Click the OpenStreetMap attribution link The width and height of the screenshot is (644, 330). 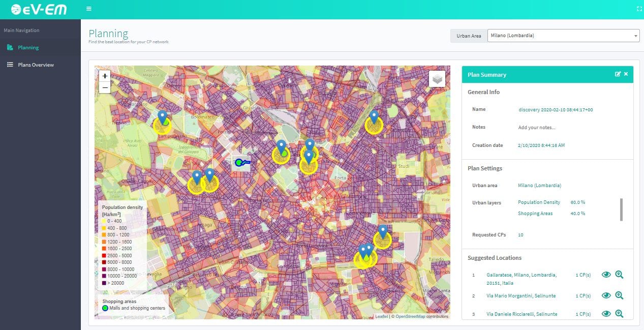410,316
